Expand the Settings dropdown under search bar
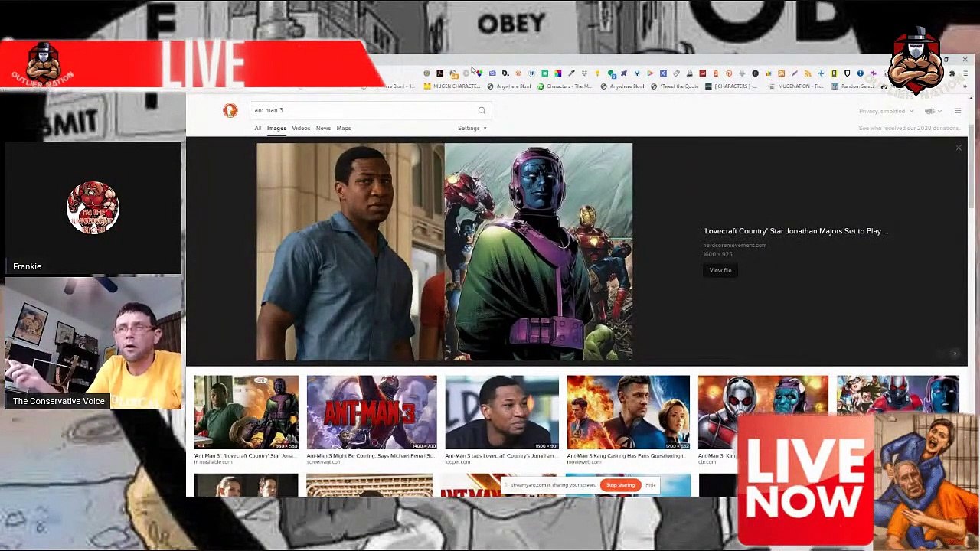Viewport: 980px width, 551px height. coord(472,128)
